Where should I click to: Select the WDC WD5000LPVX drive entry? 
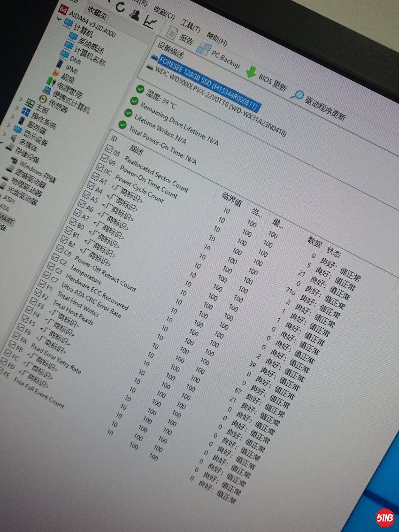click(x=220, y=101)
